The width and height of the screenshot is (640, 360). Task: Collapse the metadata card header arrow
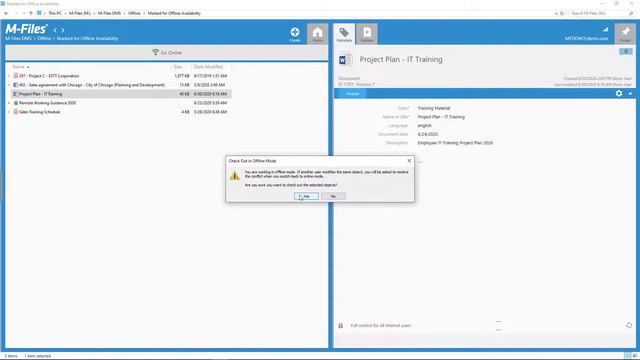click(x=630, y=93)
